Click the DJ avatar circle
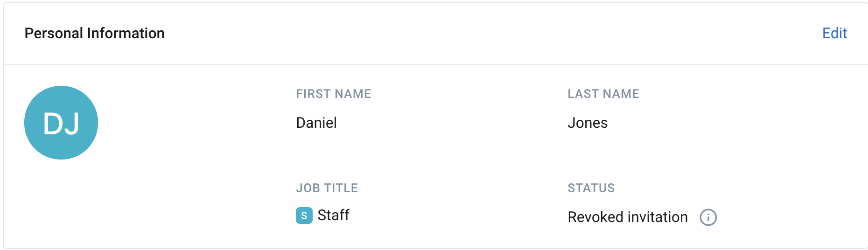Image resolution: width=868 pixels, height=250 pixels. click(61, 123)
